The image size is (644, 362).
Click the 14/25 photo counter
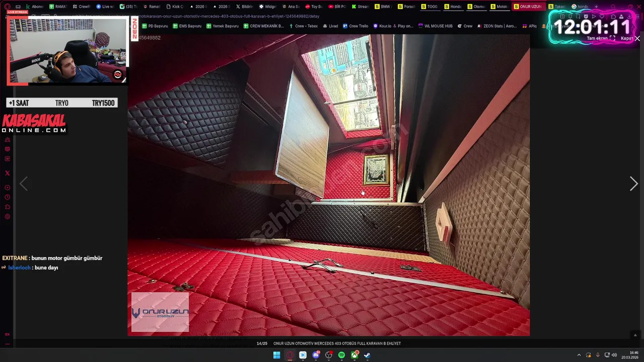[262, 343]
